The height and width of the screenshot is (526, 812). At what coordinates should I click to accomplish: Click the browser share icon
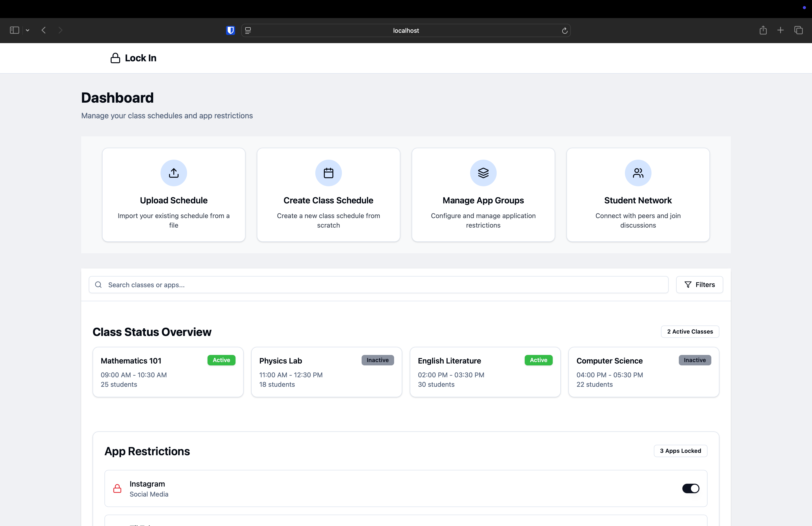pos(763,30)
